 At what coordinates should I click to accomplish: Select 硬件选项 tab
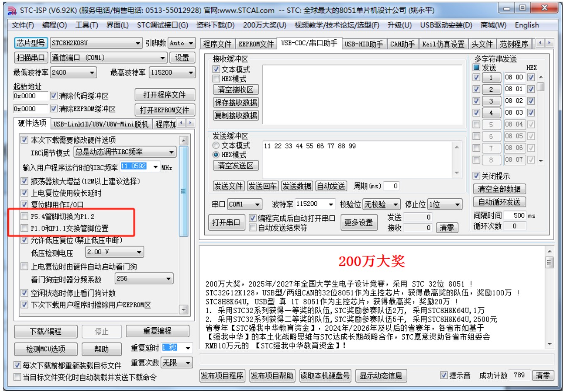(32, 123)
